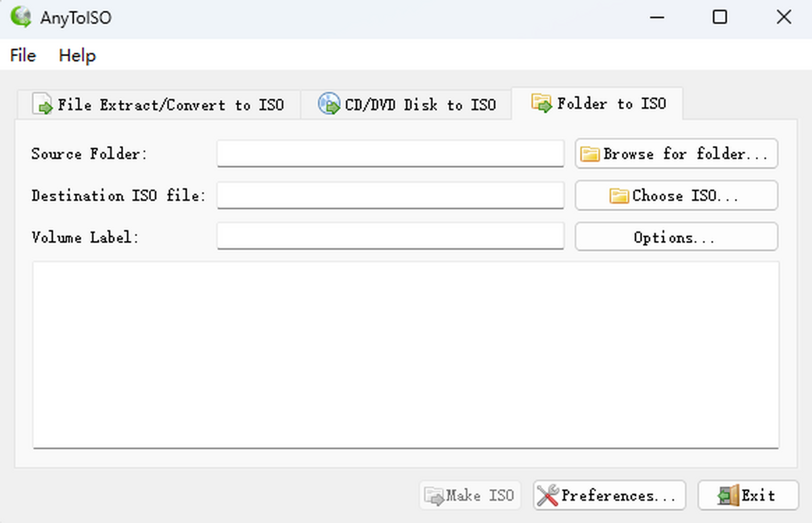
Task: Open the File menu
Action: (x=23, y=55)
